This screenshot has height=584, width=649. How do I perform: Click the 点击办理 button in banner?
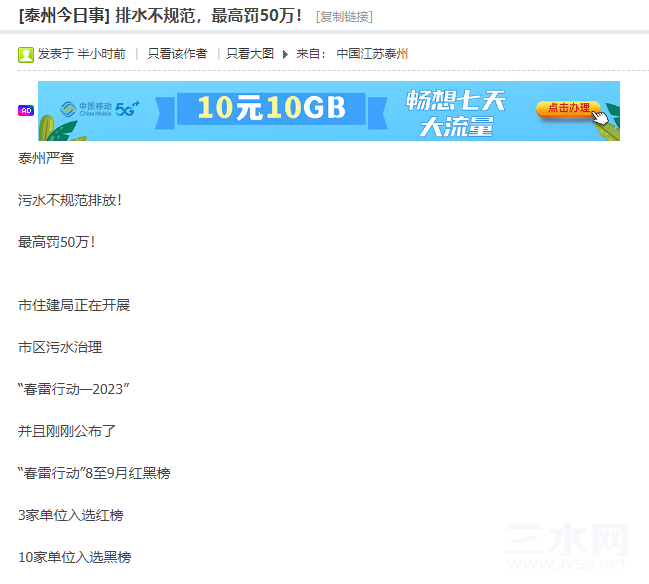[569, 108]
